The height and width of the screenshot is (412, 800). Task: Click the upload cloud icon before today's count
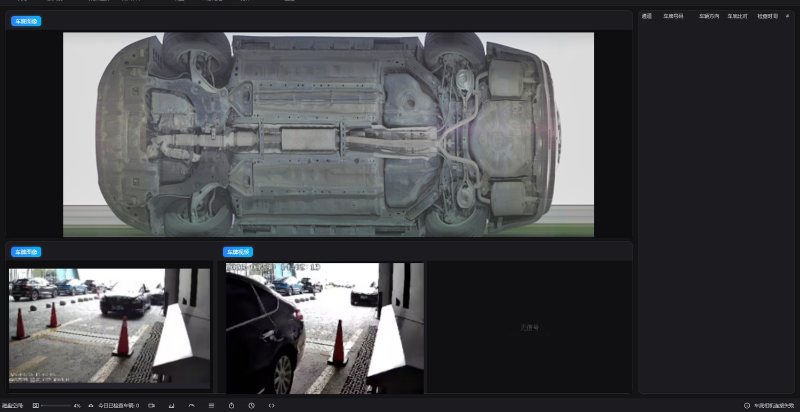click(91, 406)
